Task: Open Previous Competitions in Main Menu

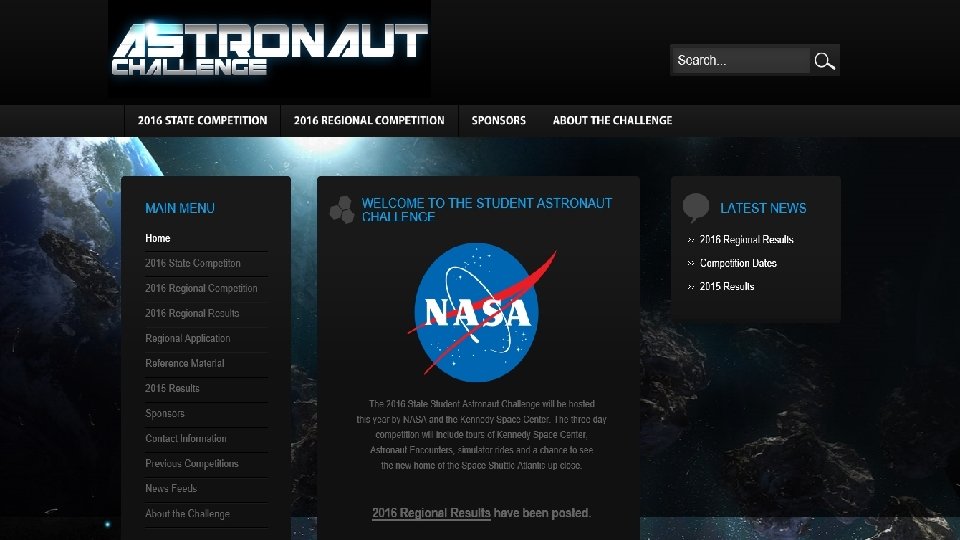Action: (192, 463)
